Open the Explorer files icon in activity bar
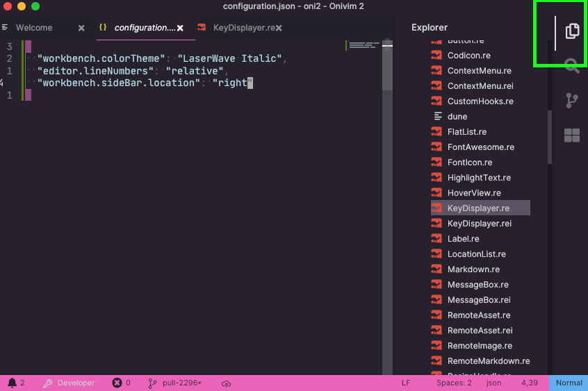The height and width of the screenshot is (391, 588). (572, 31)
